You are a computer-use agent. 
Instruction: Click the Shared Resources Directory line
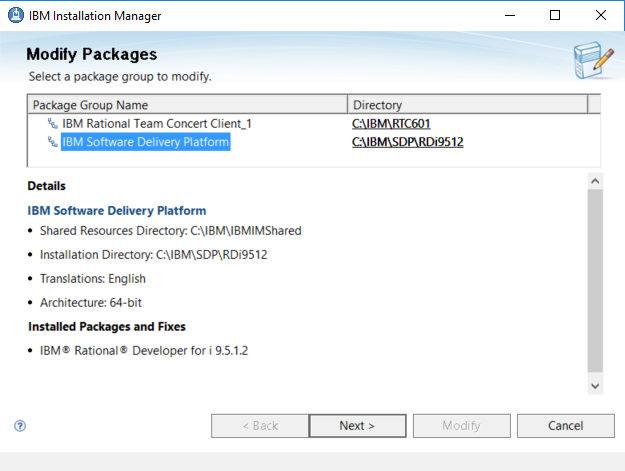tap(171, 231)
